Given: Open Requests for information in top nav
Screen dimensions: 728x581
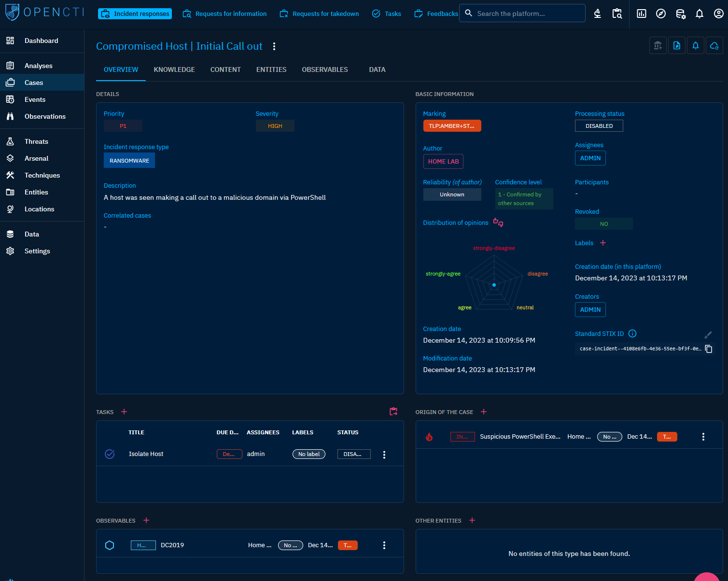Looking at the screenshot, I should click(x=224, y=14).
